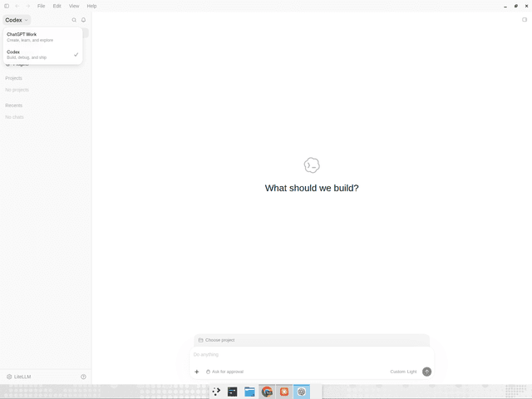The height and width of the screenshot is (399, 532).
Task: Collapse the Codex workspace switcher dropdown
Action: point(17,20)
